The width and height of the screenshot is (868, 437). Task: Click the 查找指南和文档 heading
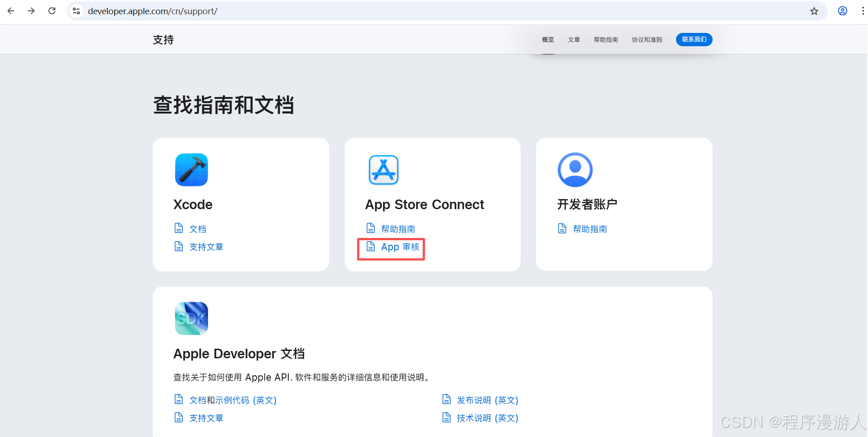coord(224,105)
